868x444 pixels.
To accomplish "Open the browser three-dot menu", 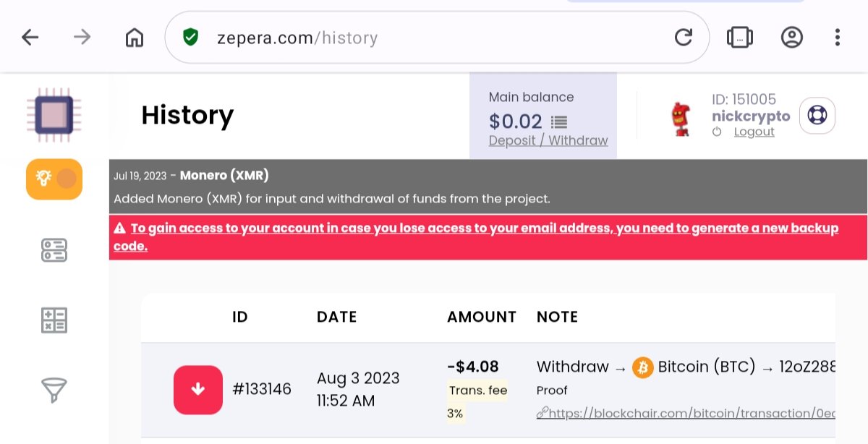I will [x=838, y=37].
